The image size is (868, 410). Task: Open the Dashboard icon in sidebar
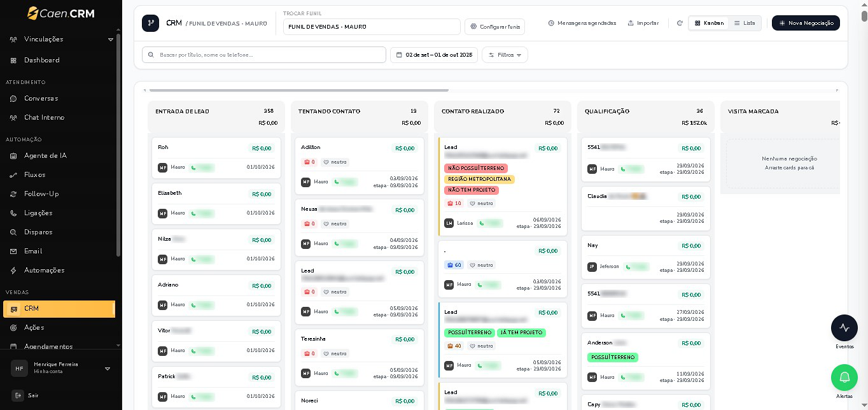pos(13,60)
